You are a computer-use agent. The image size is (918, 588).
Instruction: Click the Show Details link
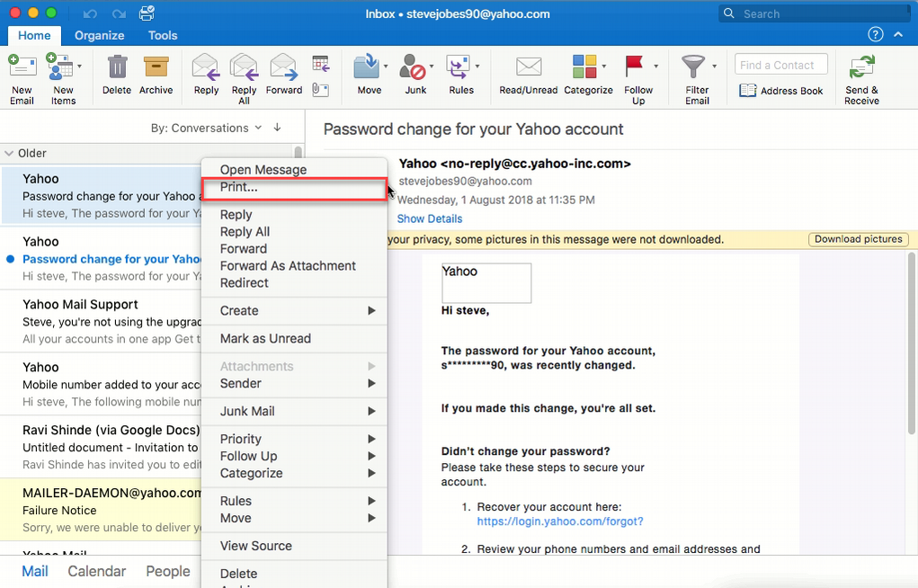430,218
